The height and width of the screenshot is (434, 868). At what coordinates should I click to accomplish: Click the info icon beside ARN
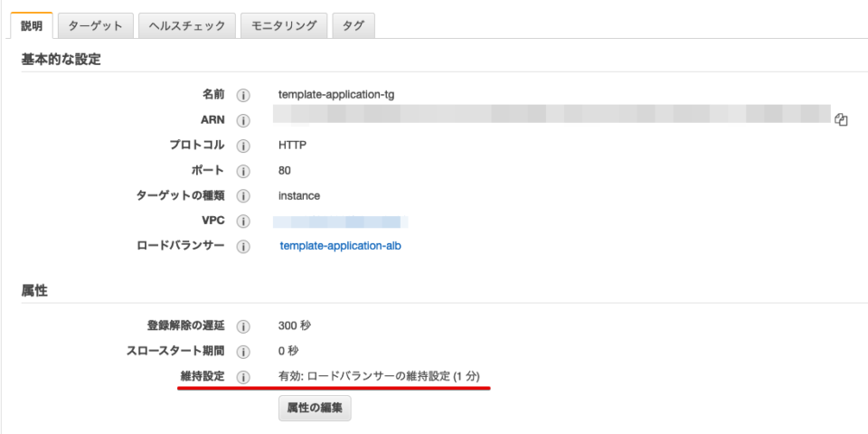(x=243, y=120)
